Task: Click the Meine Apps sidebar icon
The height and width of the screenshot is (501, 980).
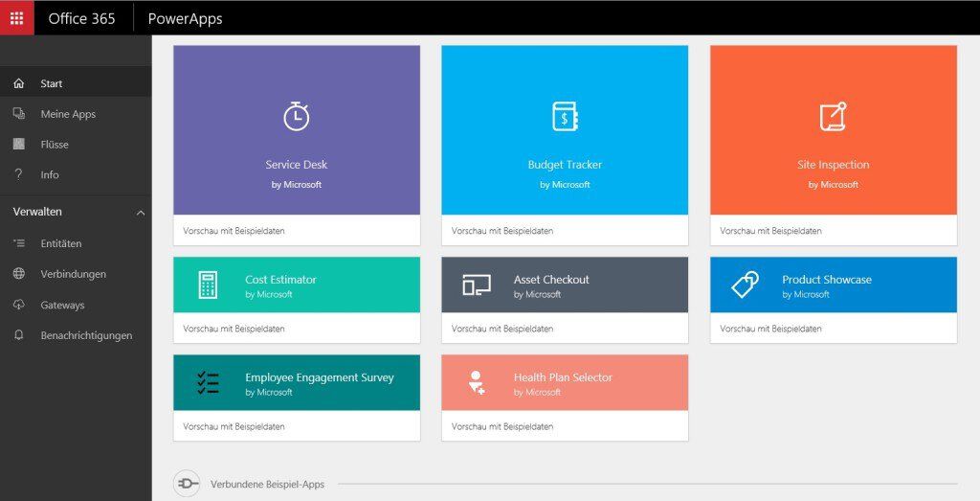Action: coord(19,114)
